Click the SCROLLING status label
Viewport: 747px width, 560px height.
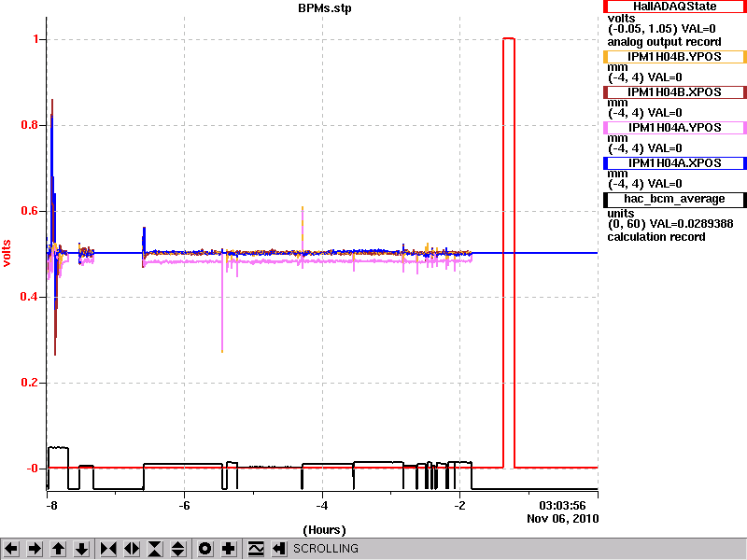coord(325,549)
